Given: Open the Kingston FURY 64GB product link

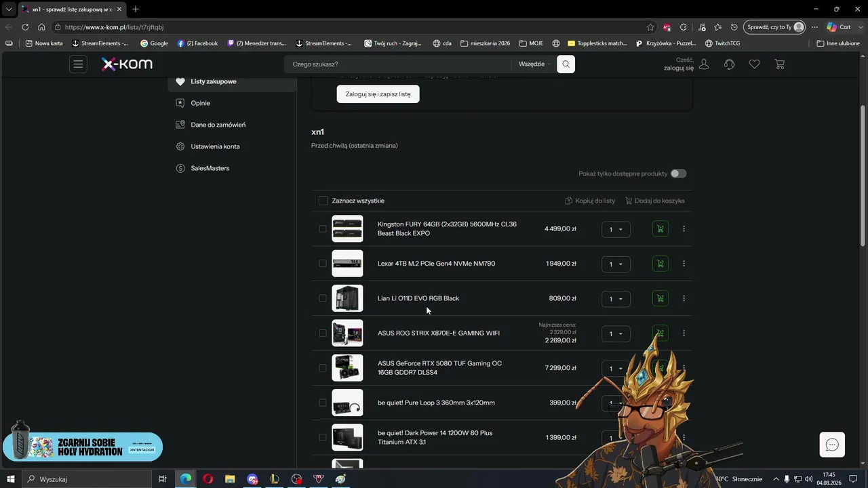Looking at the screenshot, I should point(447,229).
